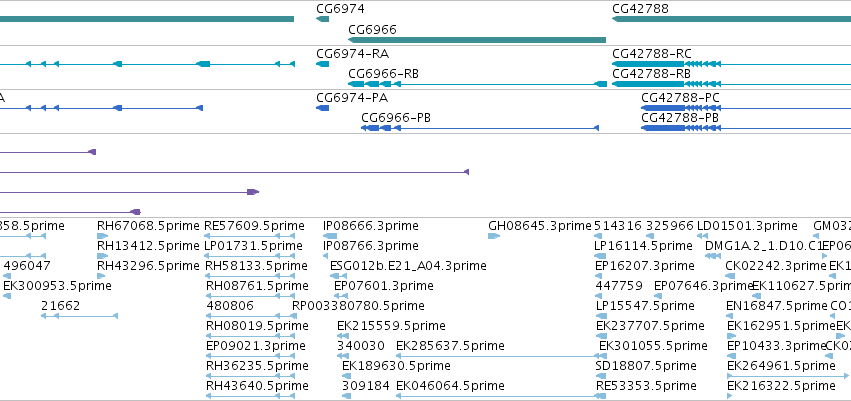
Task: Open EK162951.5prime EST
Action: point(781,326)
